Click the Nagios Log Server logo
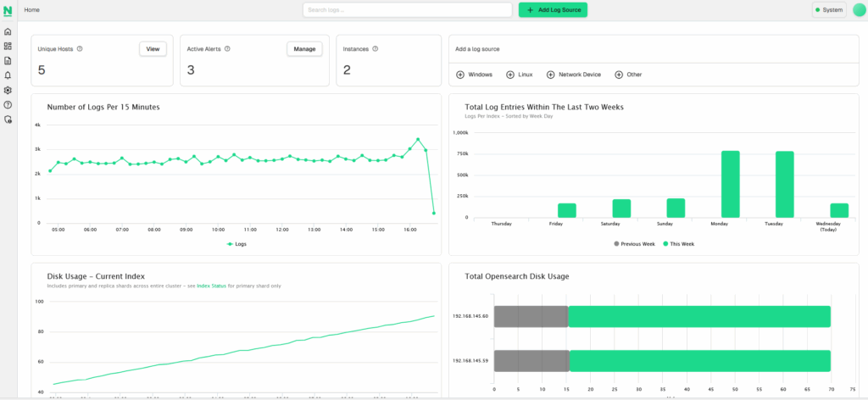 pos(8,10)
